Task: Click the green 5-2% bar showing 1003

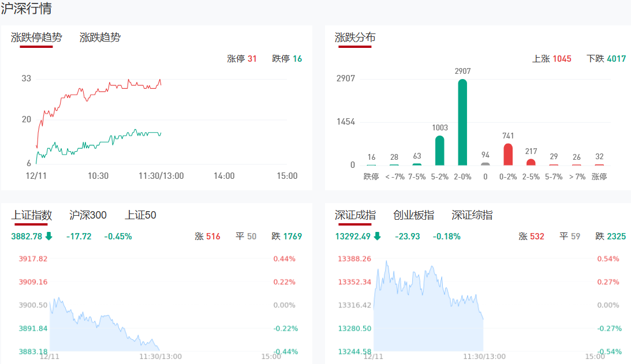Action: click(439, 151)
